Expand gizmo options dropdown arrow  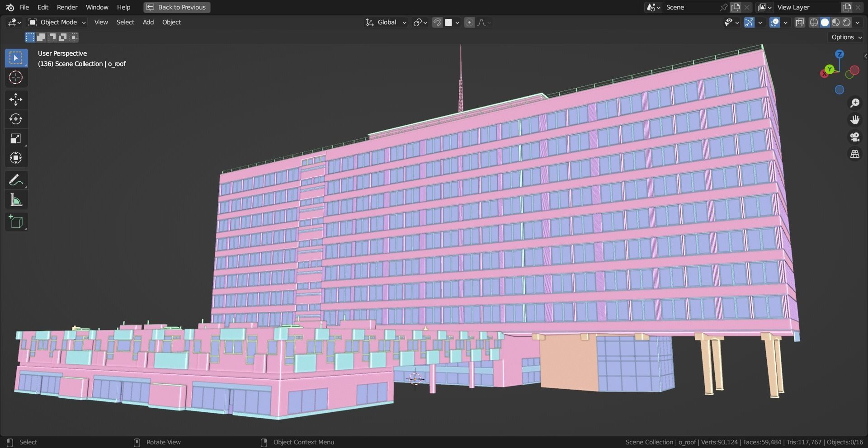click(x=760, y=22)
